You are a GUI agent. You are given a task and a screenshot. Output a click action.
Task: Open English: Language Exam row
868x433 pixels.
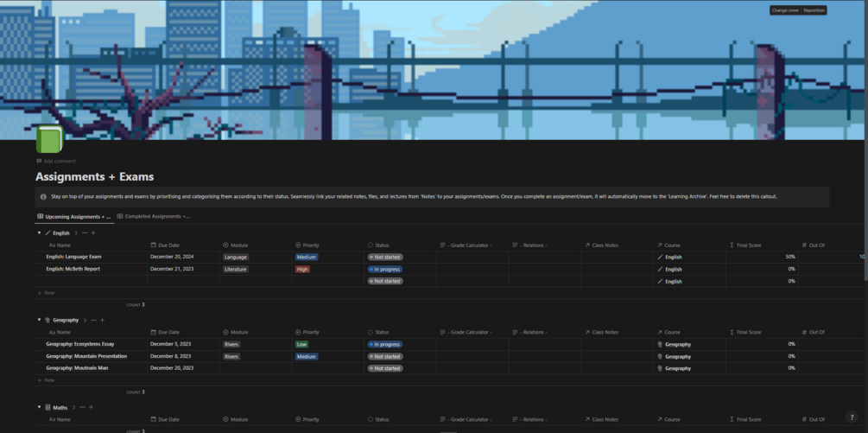pos(73,257)
